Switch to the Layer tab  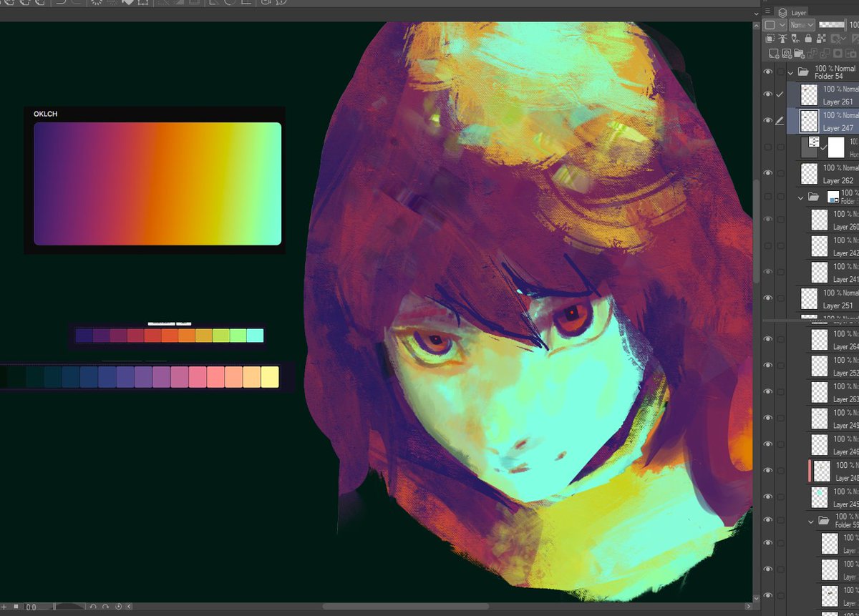792,12
